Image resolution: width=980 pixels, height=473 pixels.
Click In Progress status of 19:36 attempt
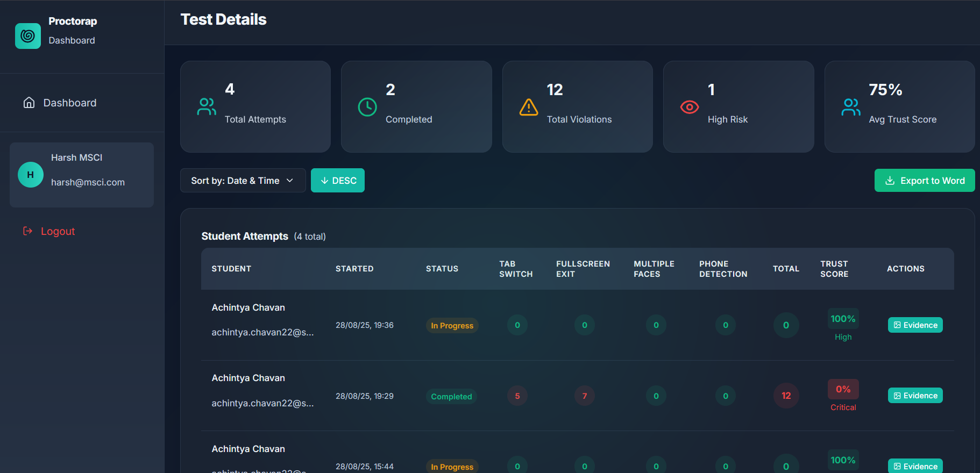(452, 326)
